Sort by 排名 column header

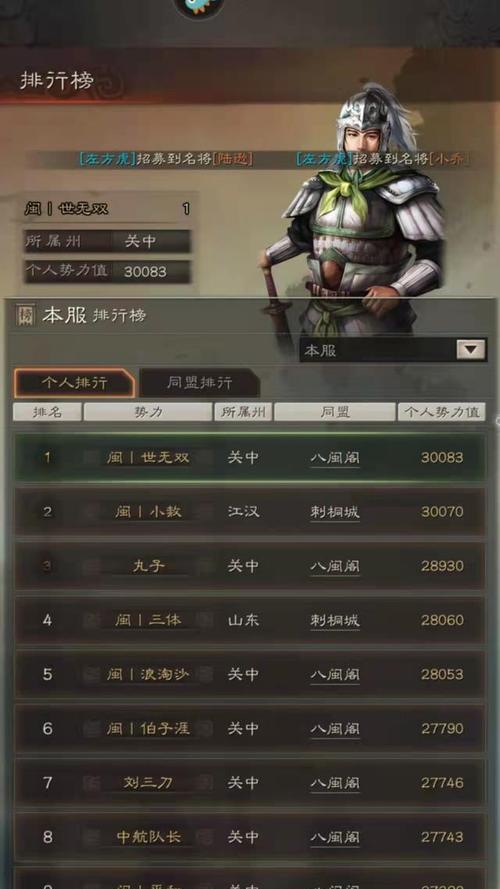(x=48, y=412)
